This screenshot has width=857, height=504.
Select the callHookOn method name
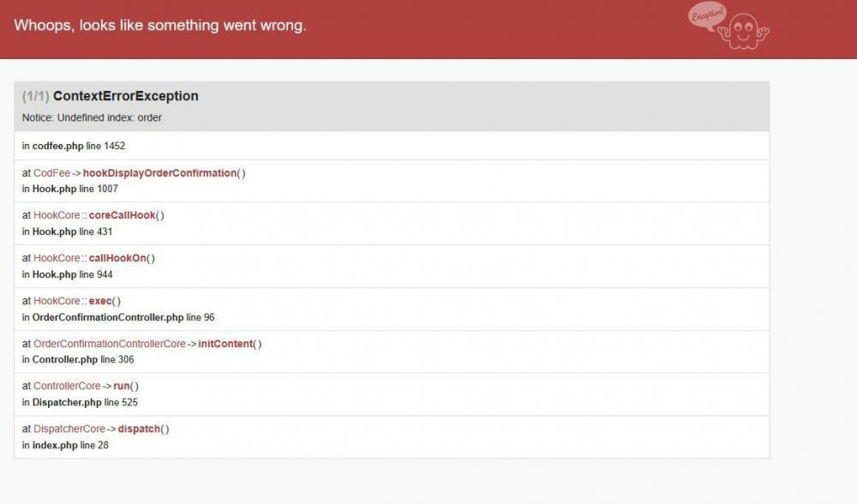[x=117, y=258]
